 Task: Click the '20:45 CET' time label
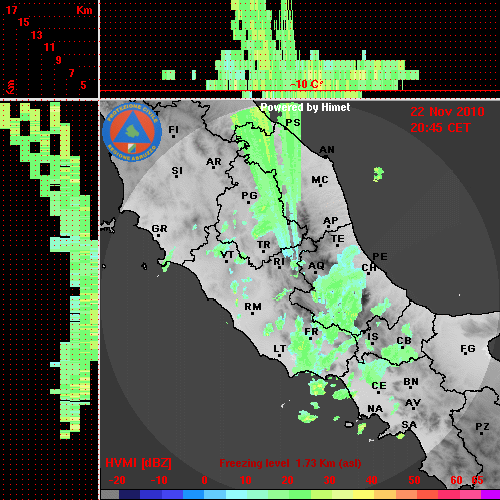[440, 128]
